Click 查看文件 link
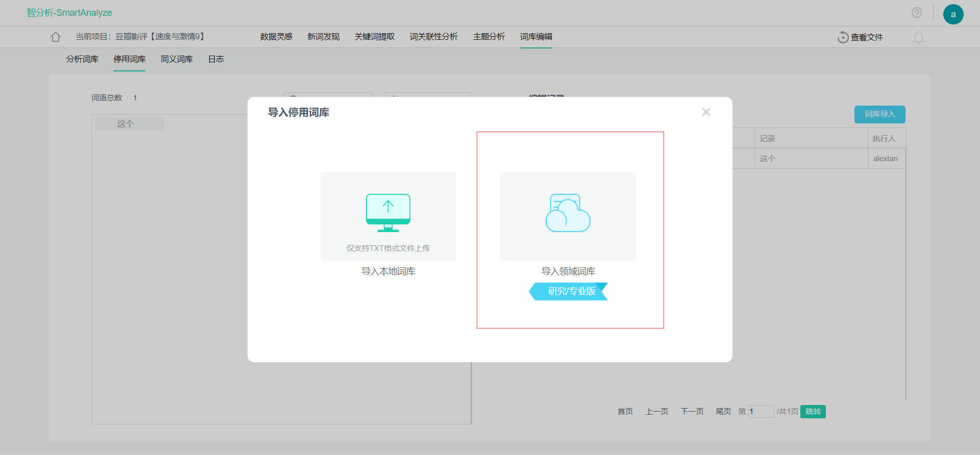 coord(867,37)
